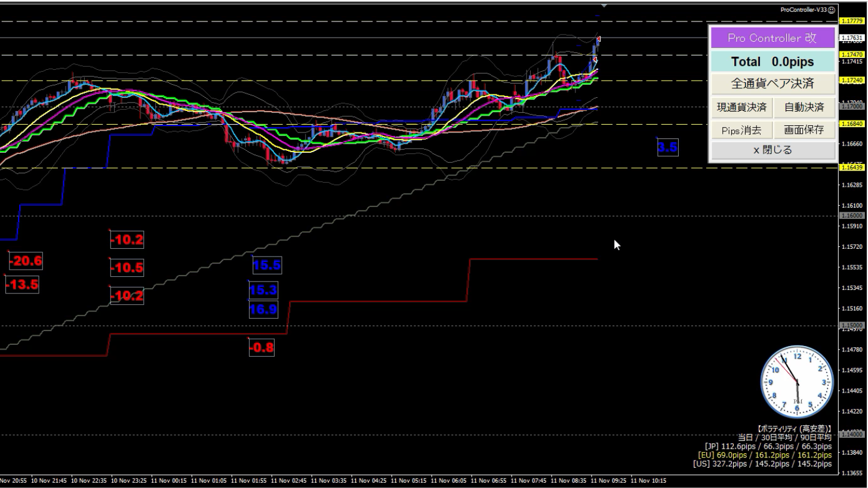868x488 pixels.
Task: Select the -20.6 pips label
Action: (x=26, y=261)
